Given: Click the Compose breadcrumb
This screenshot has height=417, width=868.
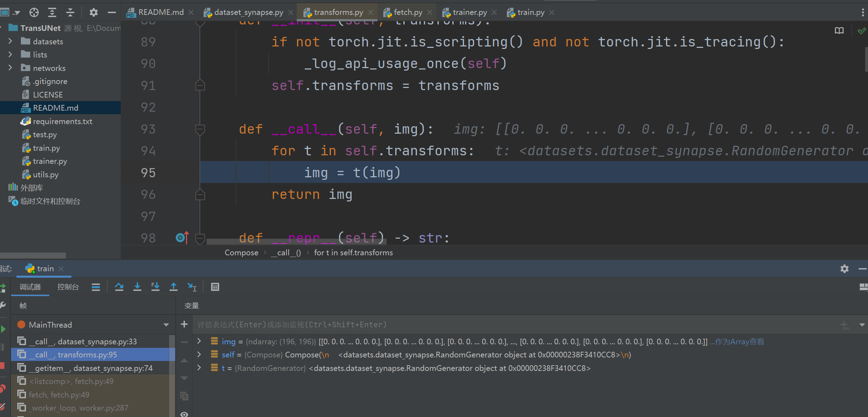Looking at the screenshot, I should pyautogui.click(x=241, y=252).
